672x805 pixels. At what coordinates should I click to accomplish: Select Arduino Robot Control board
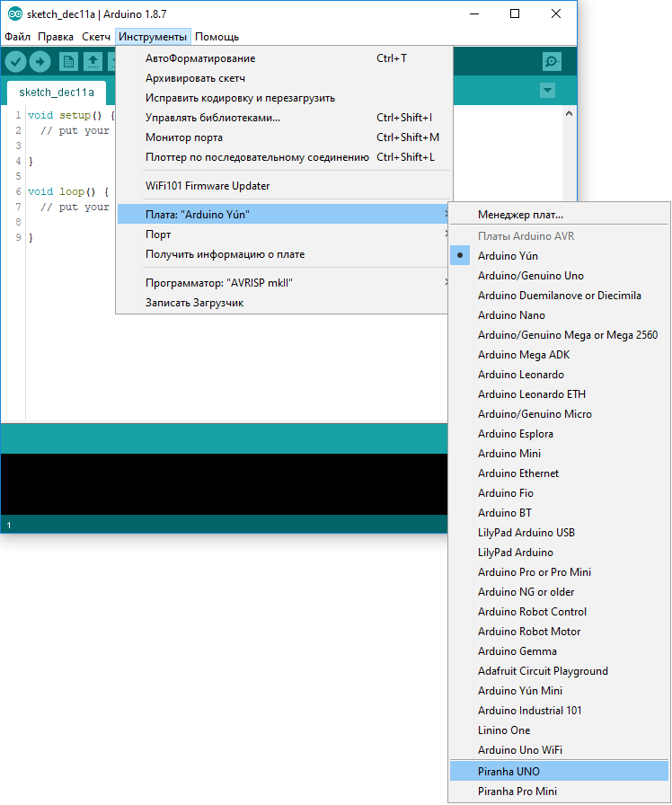[559, 612]
